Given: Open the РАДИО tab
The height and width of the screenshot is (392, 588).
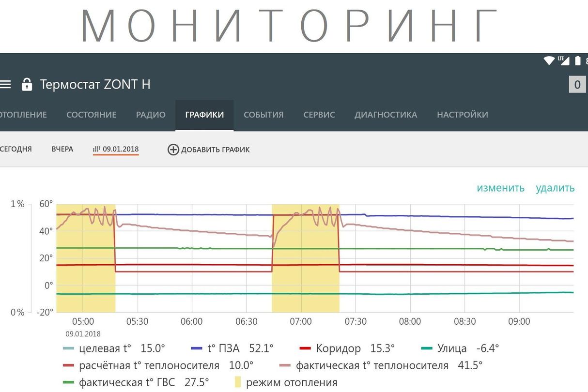Looking at the screenshot, I should pos(151,115).
